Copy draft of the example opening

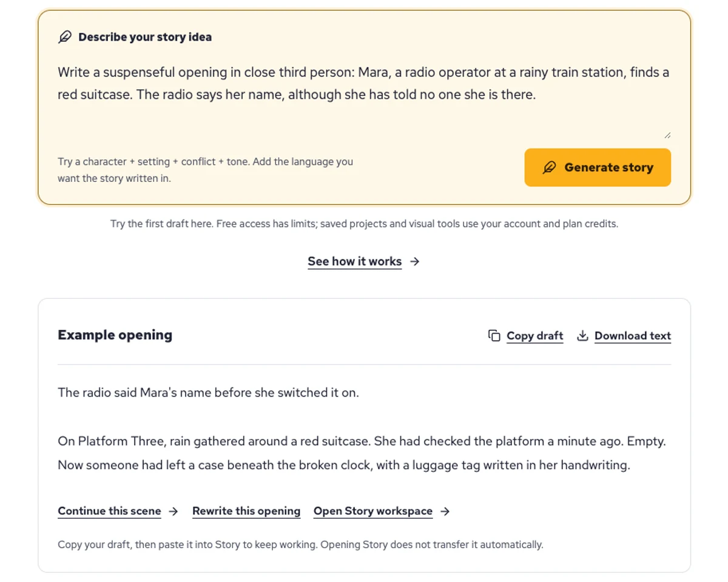point(534,336)
